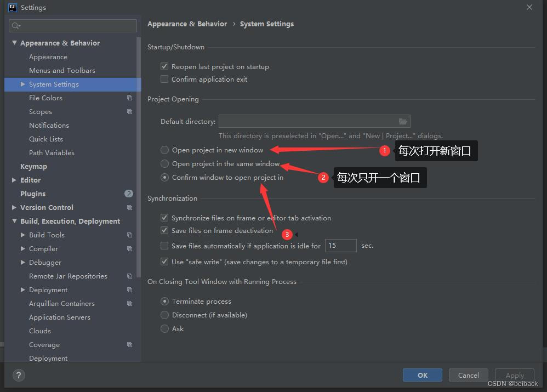Click Default directory path field
547x392 pixels.
click(x=314, y=122)
